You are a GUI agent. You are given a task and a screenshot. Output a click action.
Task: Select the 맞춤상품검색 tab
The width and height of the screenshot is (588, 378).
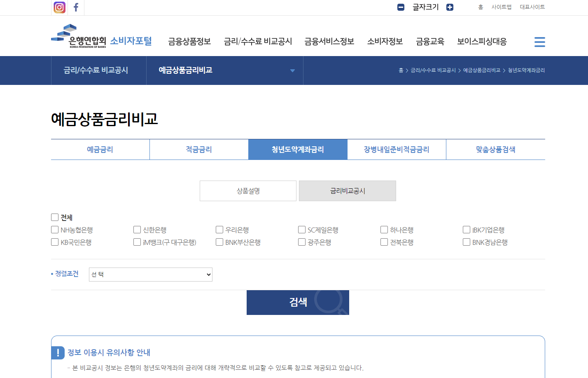pyautogui.click(x=495, y=149)
